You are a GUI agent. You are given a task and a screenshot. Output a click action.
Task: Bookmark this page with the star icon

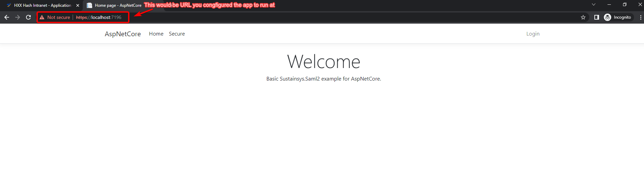point(583,17)
